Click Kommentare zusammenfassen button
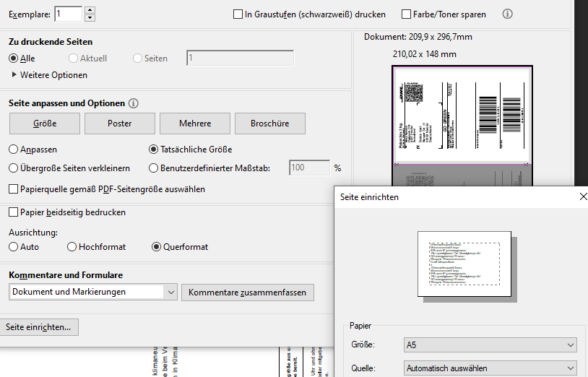588x377 pixels. tap(248, 292)
